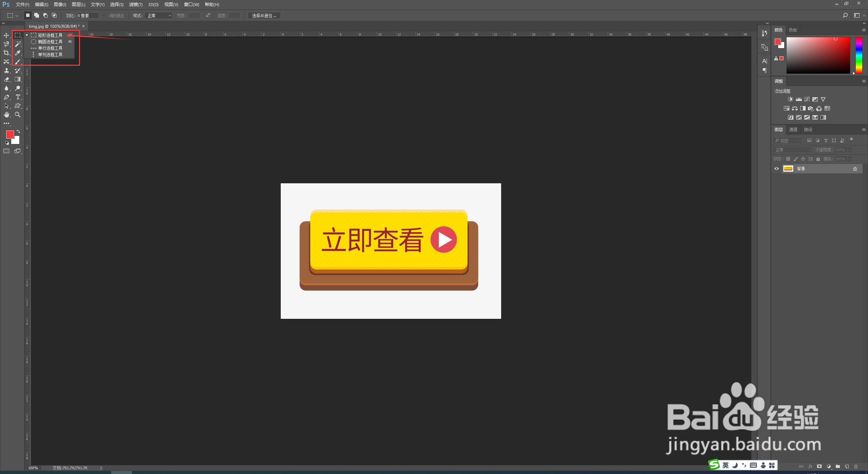The image size is (868, 474).
Task: Toggle the 消除锯齿 anti-alias checkbox
Action: click(x=104, y=16)
